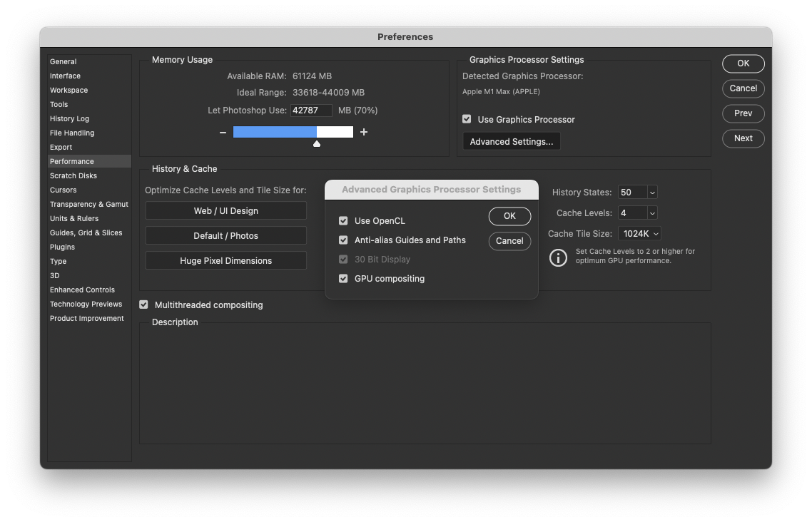Disable Use OpenCL
Image resolution: width=812 pixels, height=522 pixels.
tap(343, 220)
